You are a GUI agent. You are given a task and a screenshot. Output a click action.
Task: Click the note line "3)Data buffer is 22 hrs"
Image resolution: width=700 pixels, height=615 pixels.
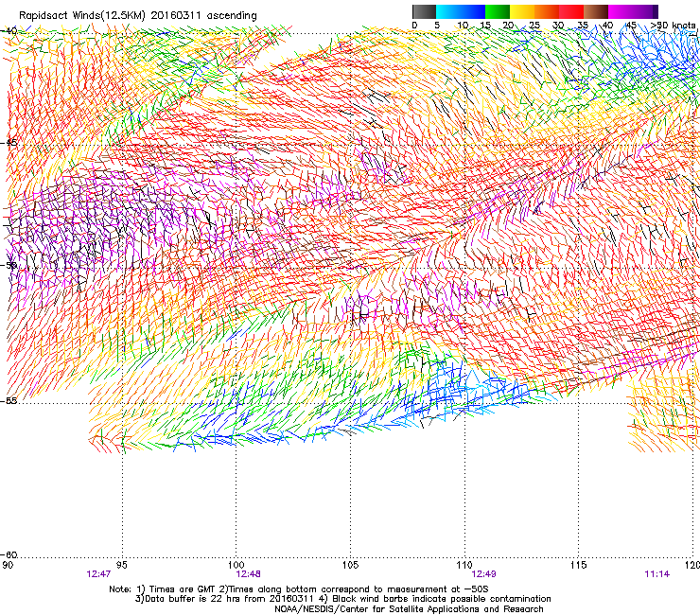point(342,599)
